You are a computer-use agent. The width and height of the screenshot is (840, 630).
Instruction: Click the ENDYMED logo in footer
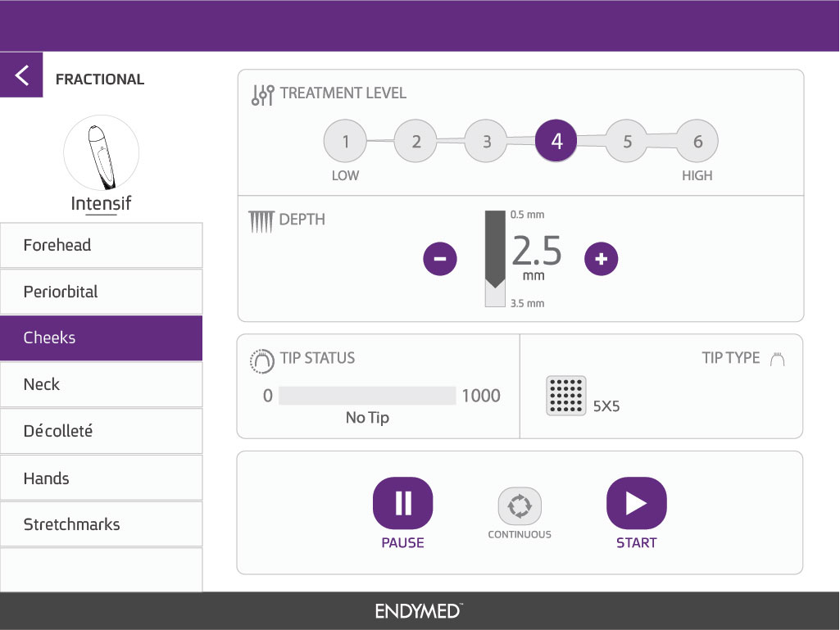tap(419, 610)
